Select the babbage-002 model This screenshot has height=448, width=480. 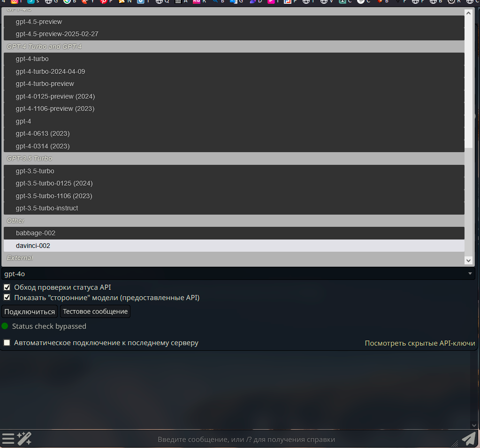point(234,233)
